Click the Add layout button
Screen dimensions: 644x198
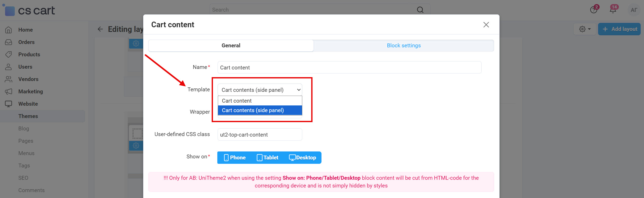[x=619, y=29]
